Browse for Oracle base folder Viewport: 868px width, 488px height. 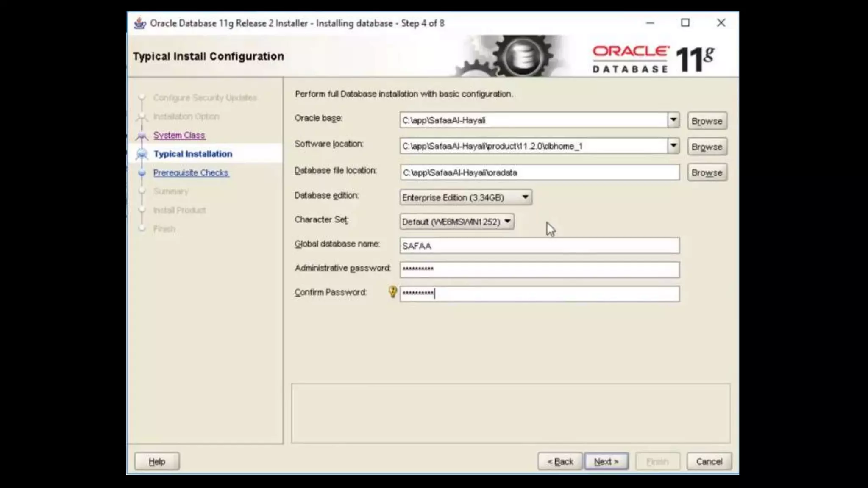tap(707, 121)
